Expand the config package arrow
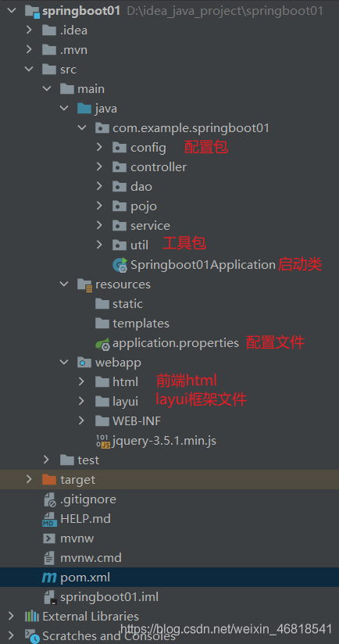This screenshot has height=644, width=339. 99,148
